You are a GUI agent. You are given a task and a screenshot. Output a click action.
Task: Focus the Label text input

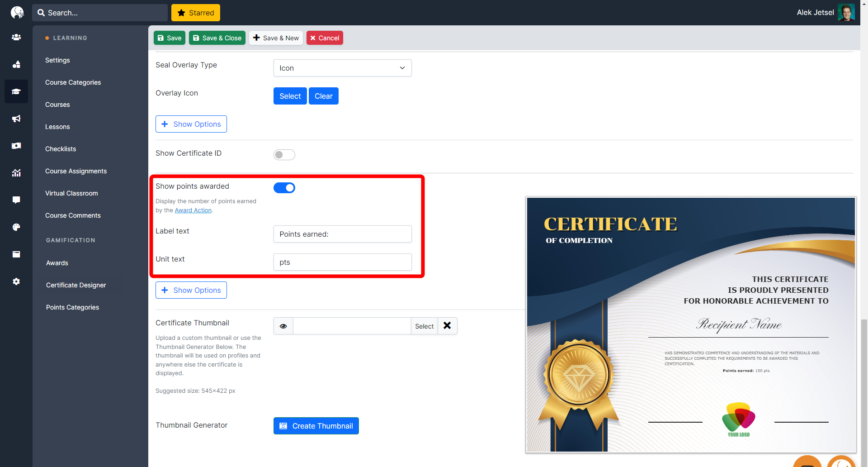[342, 234]
